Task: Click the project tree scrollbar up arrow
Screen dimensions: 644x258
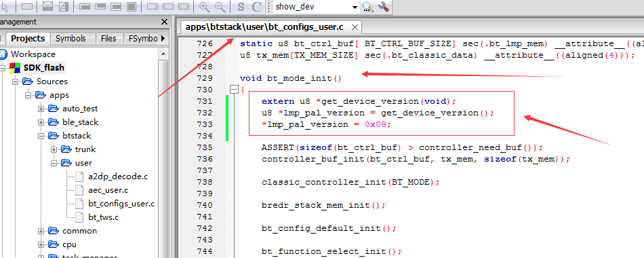Action: [x=163, y=54]
